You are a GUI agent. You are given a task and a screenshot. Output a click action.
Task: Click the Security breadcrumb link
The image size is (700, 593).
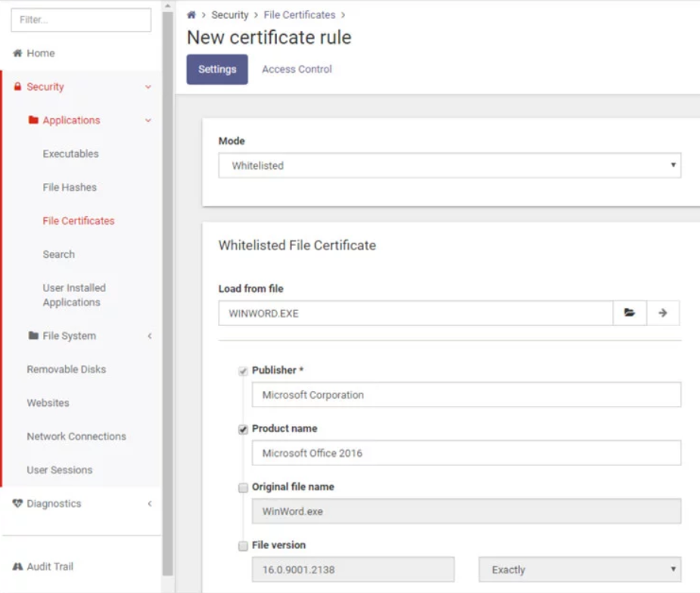tap(229, 14)
